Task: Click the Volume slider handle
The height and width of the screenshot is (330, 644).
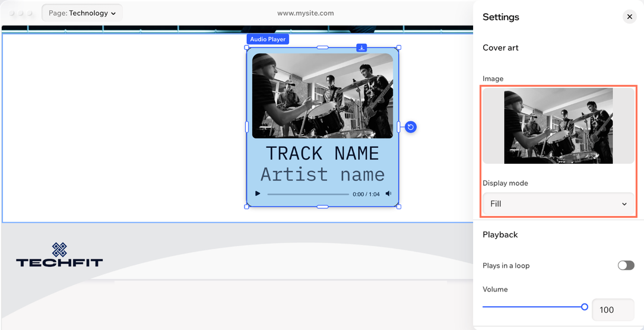Action: 585,307
